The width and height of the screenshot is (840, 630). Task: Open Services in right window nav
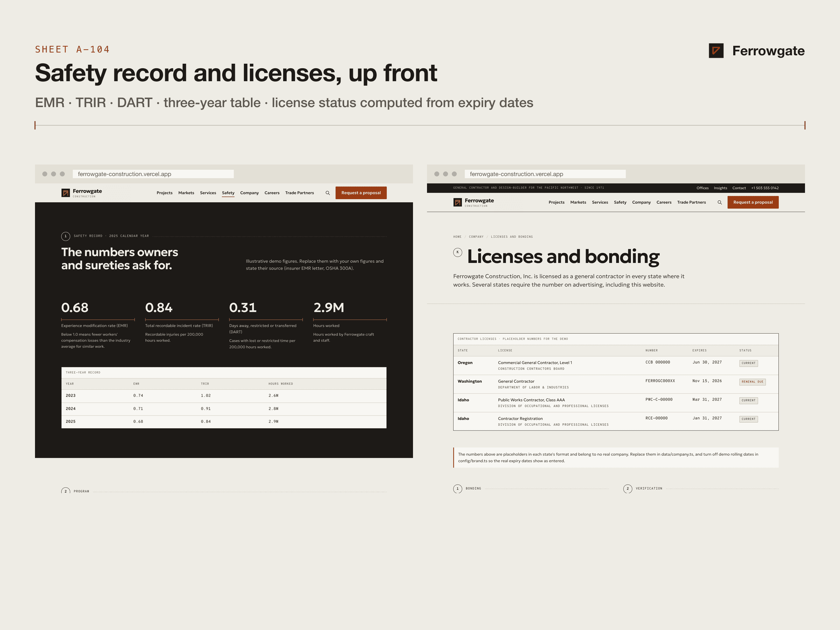coord(600,202)
